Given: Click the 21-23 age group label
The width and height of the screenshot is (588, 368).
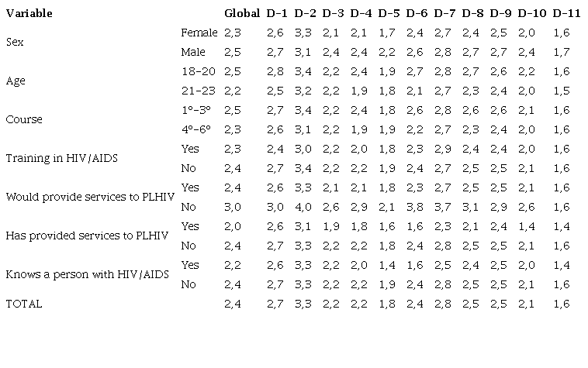Looking at the screenshot, I should pos(198,91).
